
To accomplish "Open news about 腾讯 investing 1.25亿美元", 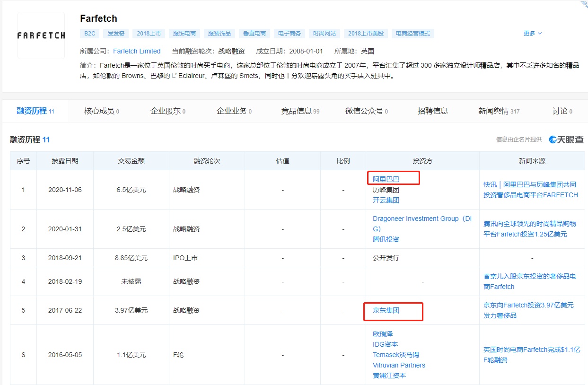I will point(530,229).
